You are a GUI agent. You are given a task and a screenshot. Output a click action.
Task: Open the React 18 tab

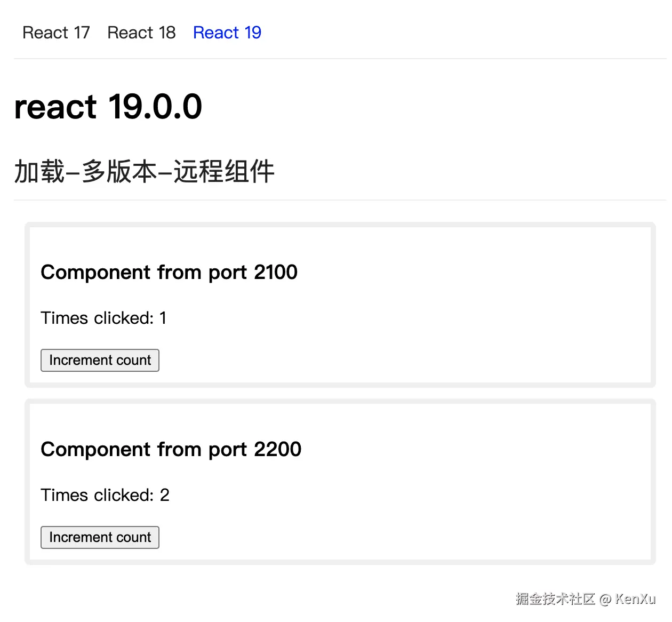click(x=141, y=33)
